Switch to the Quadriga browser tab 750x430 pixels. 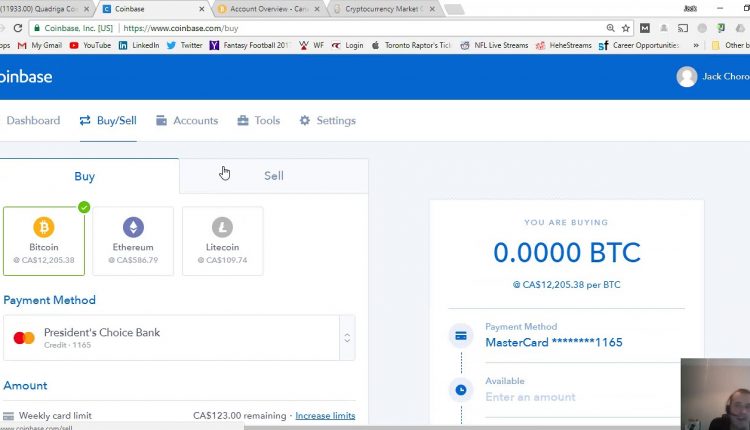[43, 9]
